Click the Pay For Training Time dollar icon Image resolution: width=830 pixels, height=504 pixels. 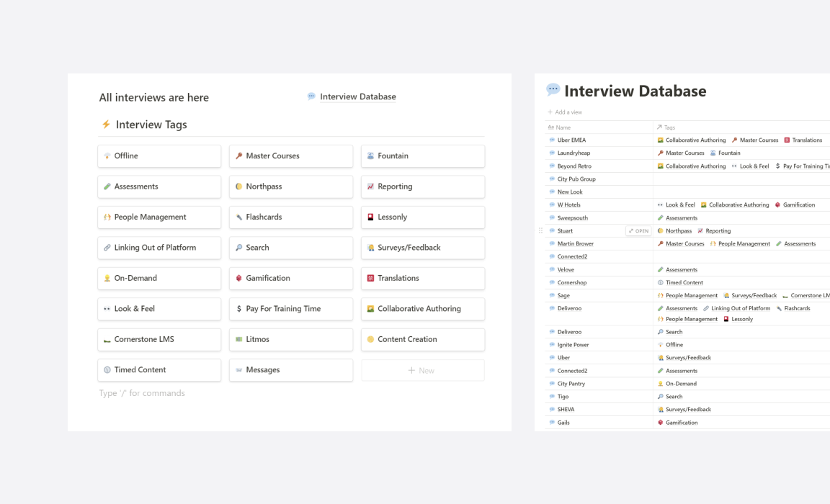[238, 309]
